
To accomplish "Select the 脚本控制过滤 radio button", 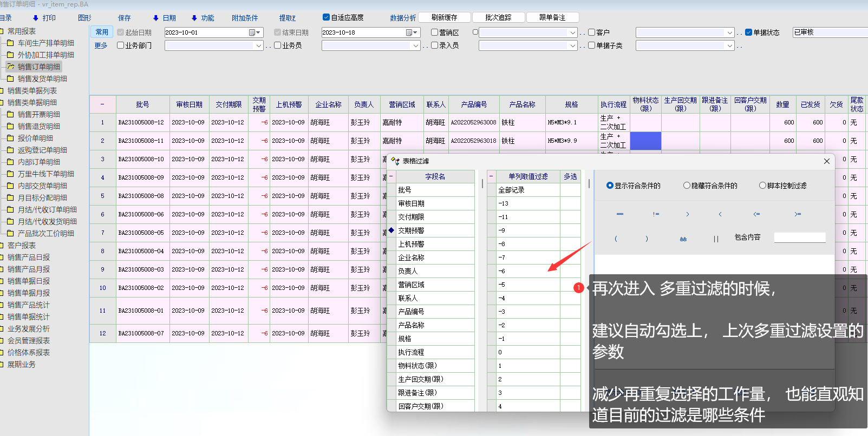I will tap(762, 186).
